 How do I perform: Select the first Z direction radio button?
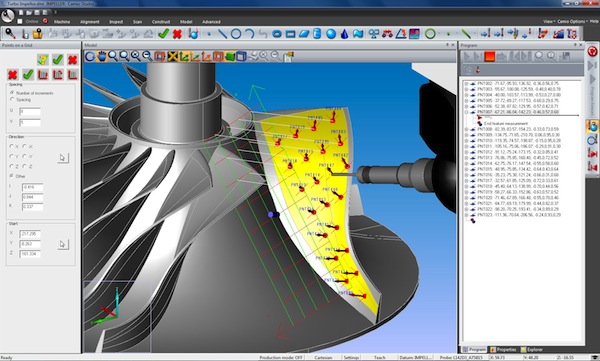pyautogui.click(x=11, y=166)
